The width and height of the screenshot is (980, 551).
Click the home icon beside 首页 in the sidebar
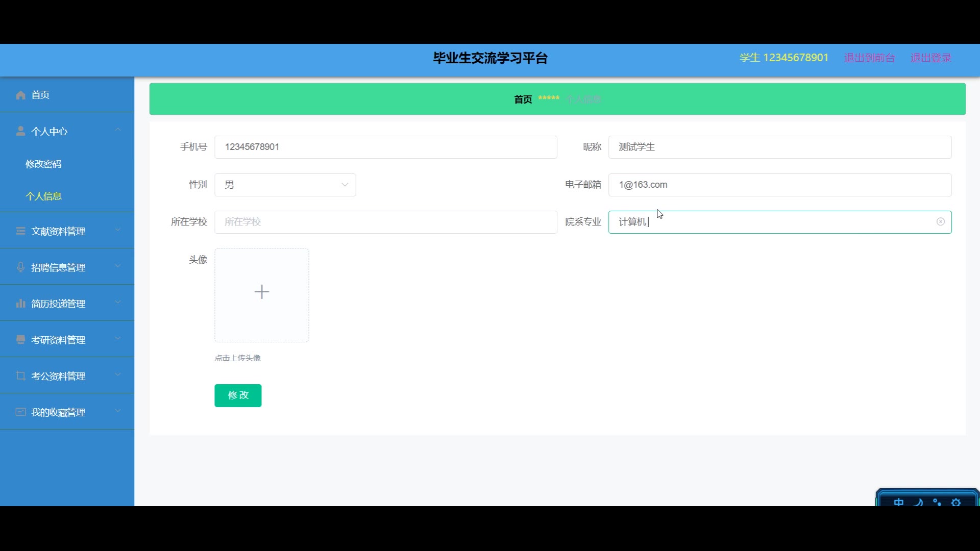pyautogui.click(x=20, y=95)
